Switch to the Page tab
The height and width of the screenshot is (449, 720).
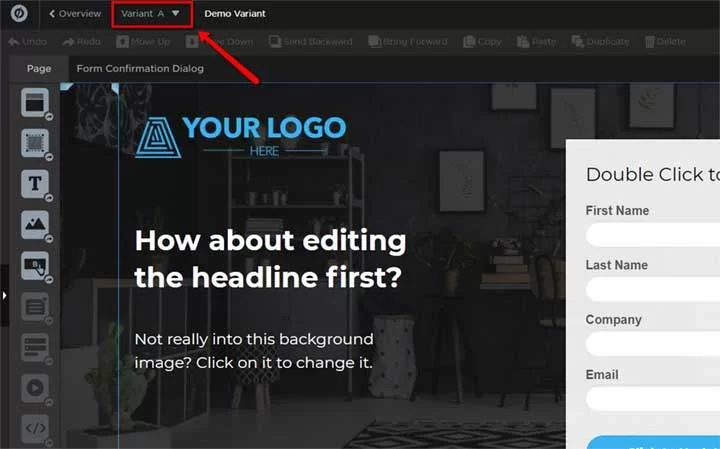coord(39,69)
